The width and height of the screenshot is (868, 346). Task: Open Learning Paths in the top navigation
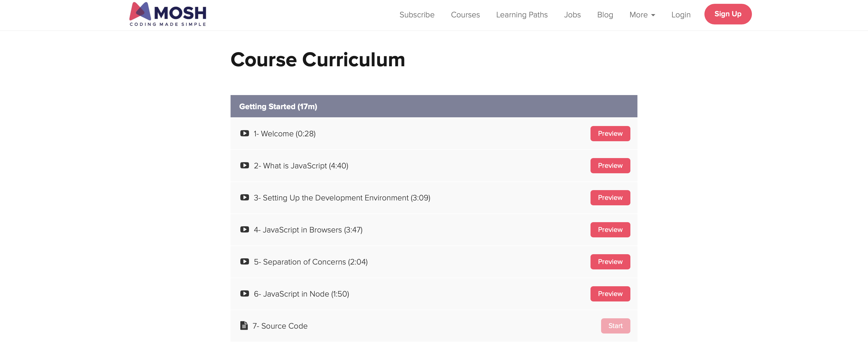tap(522, 15)
